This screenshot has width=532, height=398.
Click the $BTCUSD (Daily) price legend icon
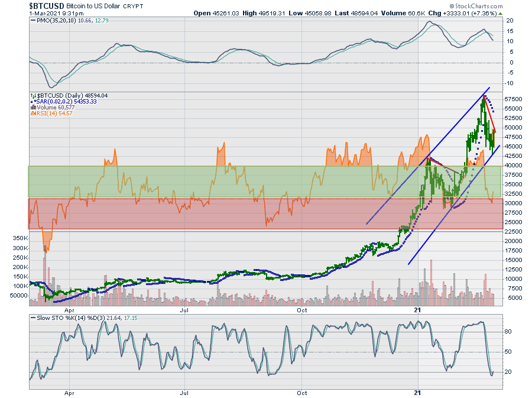(32, 95)
